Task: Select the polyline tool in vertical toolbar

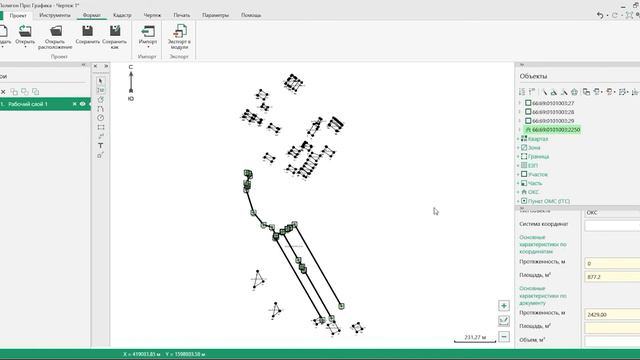Action: click(x=101, y=109)
